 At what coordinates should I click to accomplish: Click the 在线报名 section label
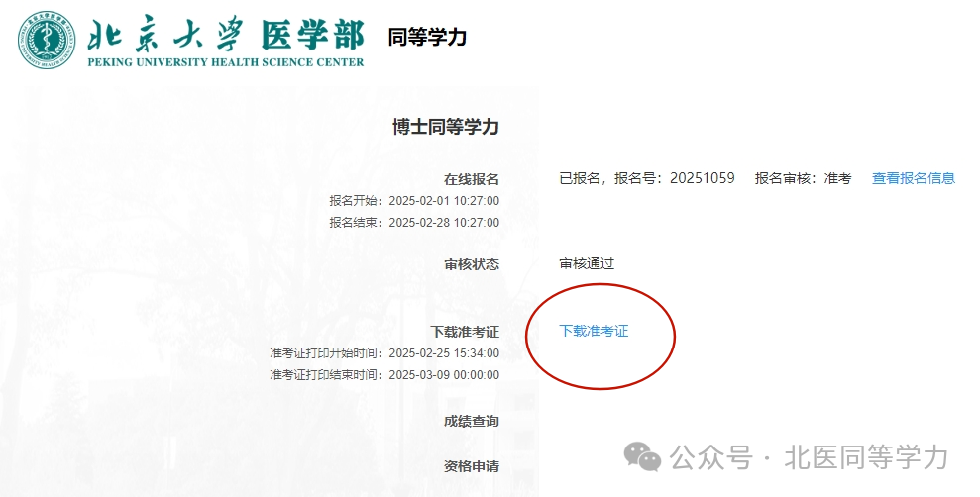pos(472,180)
